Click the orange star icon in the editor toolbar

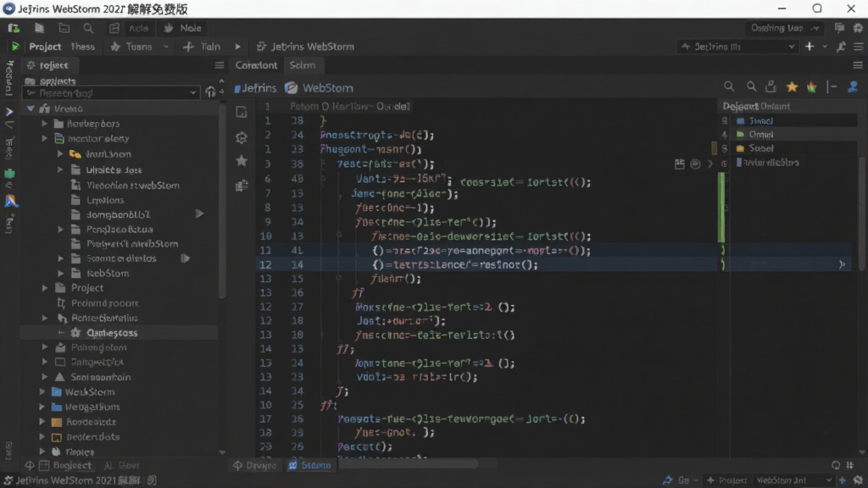(x=811, y=87)
